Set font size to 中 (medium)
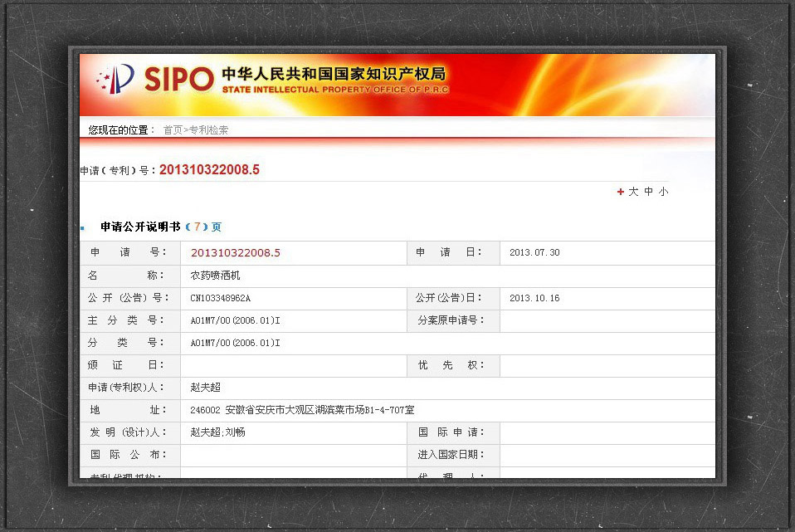Screen dimensions: 795x532 click(649, 192)
